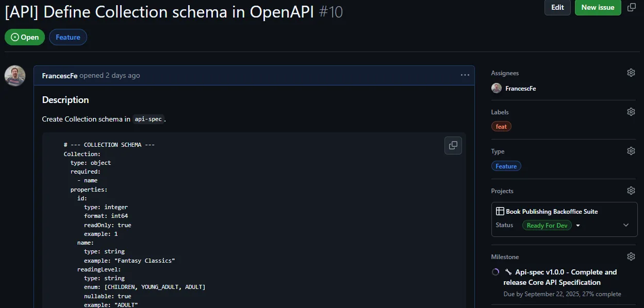Screen dimensions: 644x308
Task: Open Book Publishing Backoffice Suite project
Action: [552, 211]
